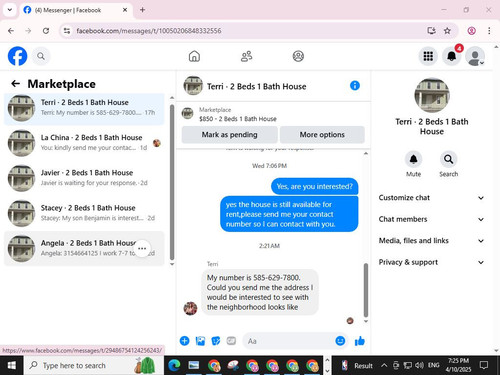Viewport: 500px width, 375px height.
Task: Open more actions blue plus icon
Action: pos(184,341)
